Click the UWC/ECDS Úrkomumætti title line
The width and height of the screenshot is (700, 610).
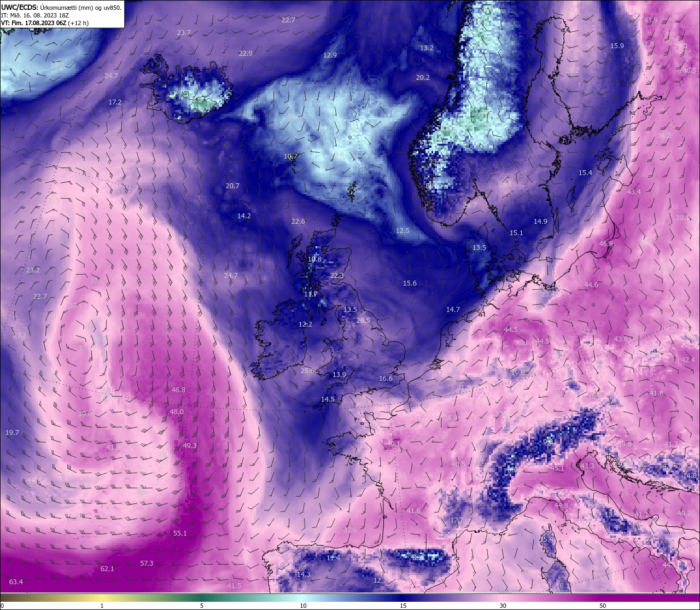tap(61, 8)
